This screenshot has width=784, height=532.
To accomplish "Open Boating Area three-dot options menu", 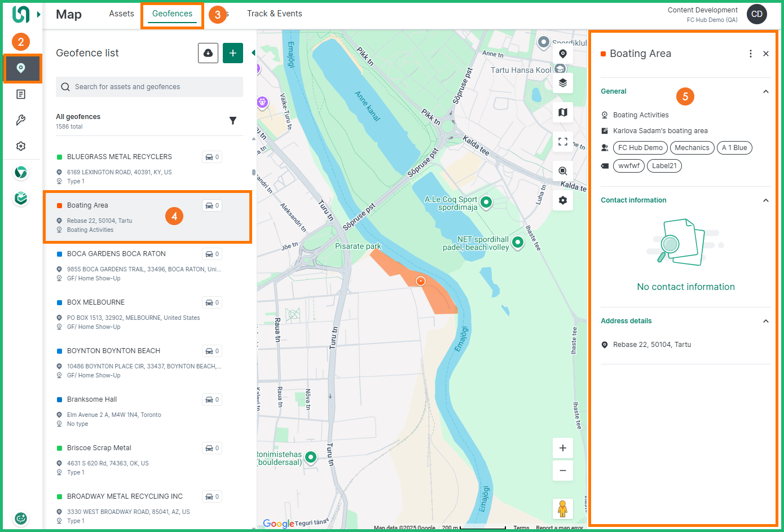I will click(750, 54).
